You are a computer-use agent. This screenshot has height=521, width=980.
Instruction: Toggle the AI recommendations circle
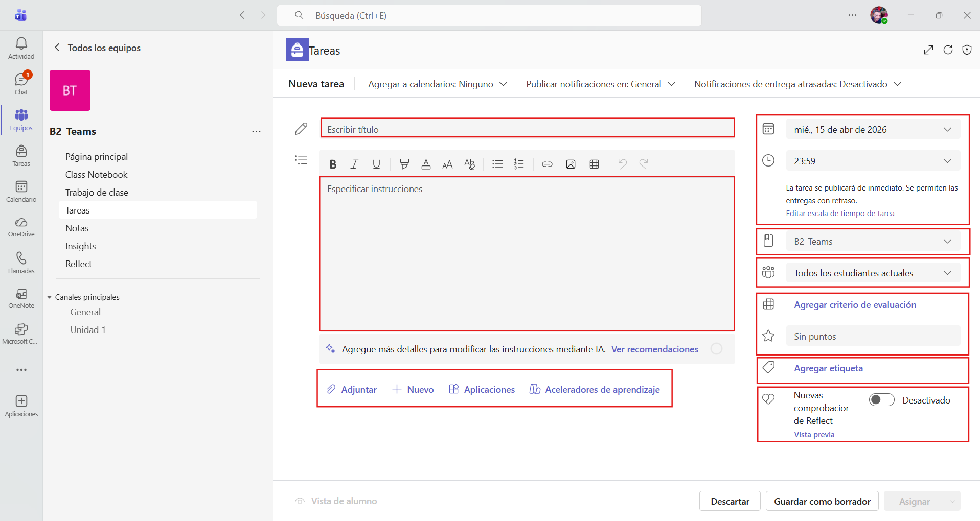pyautogui.click(x=717, y=348)
